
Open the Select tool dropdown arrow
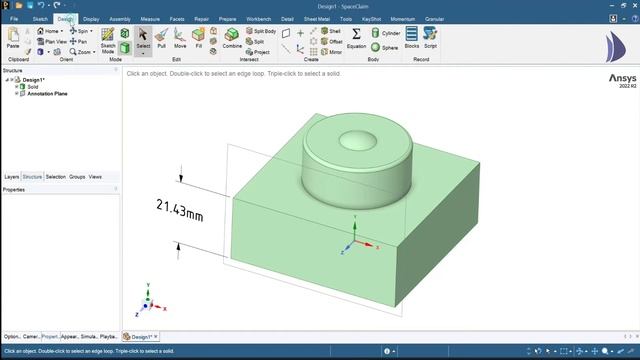point(143,53)
